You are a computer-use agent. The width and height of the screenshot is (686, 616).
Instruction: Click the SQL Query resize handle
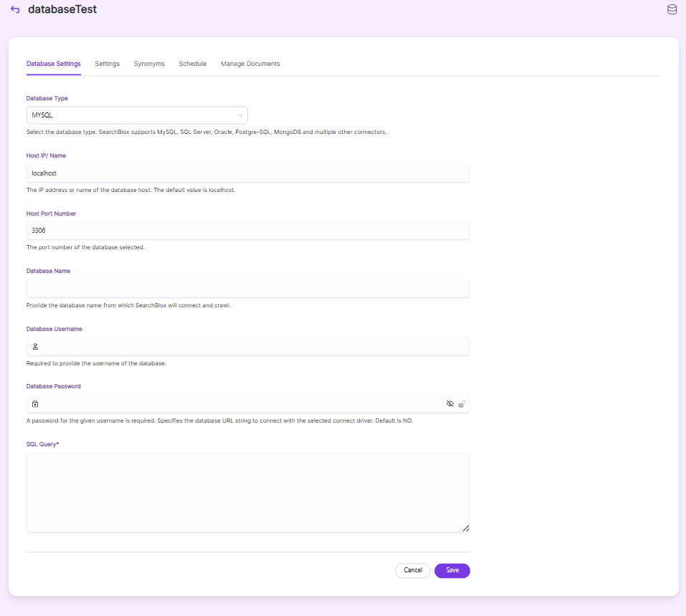click(466, 529)
